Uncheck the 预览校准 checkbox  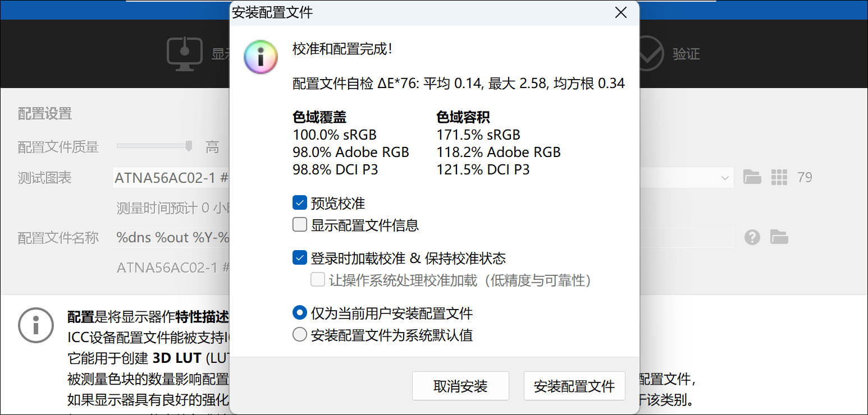pyautogui.click(x=300, y=202)
